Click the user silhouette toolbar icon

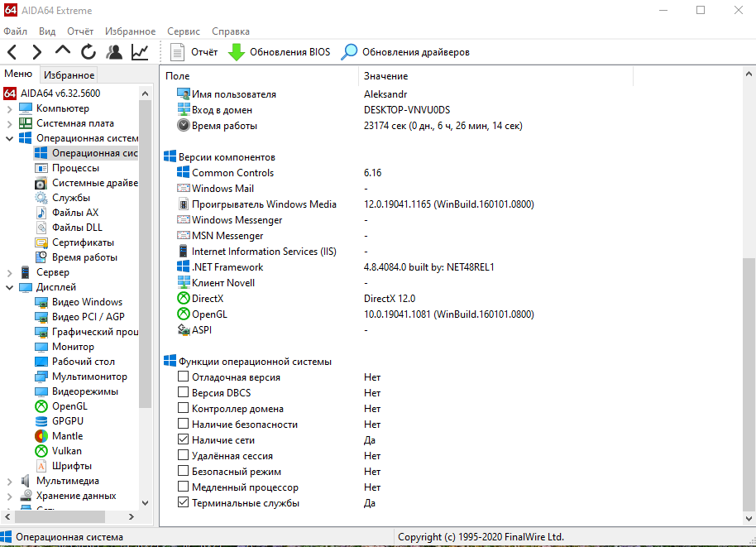tap(114, 51)
